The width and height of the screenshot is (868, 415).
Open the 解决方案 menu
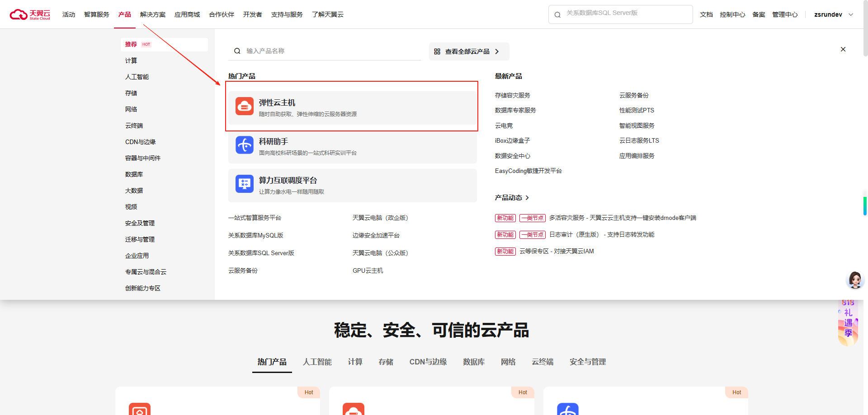click(x=153, y=14)
